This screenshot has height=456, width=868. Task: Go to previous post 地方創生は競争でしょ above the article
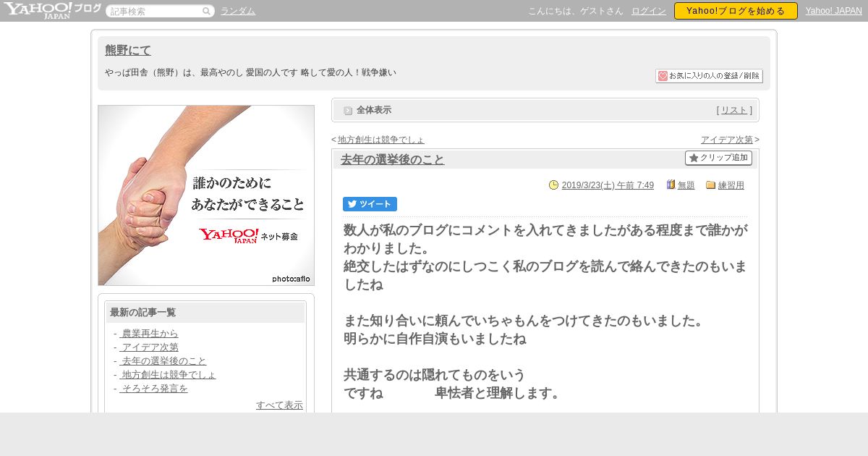[x=381, y=140]
